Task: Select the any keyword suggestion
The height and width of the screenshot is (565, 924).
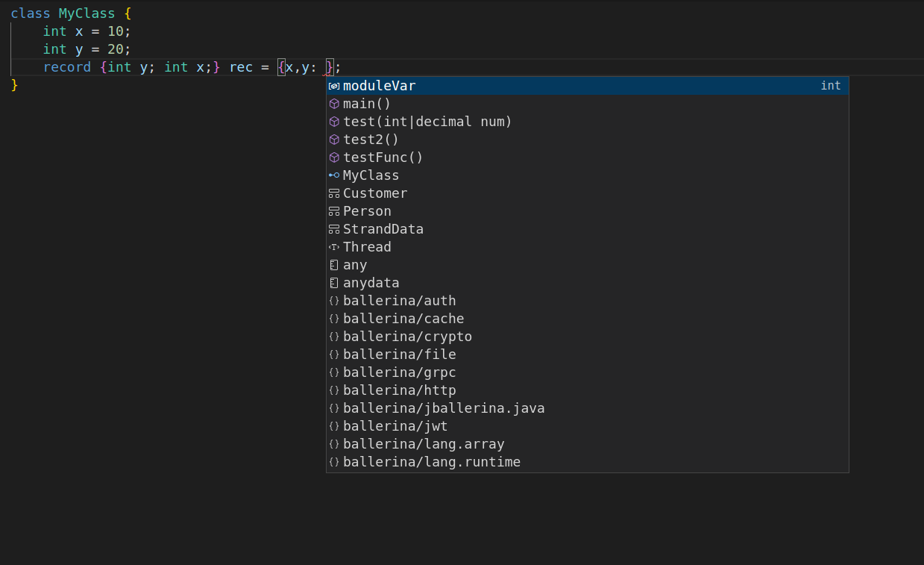Action: click(588, 265)
